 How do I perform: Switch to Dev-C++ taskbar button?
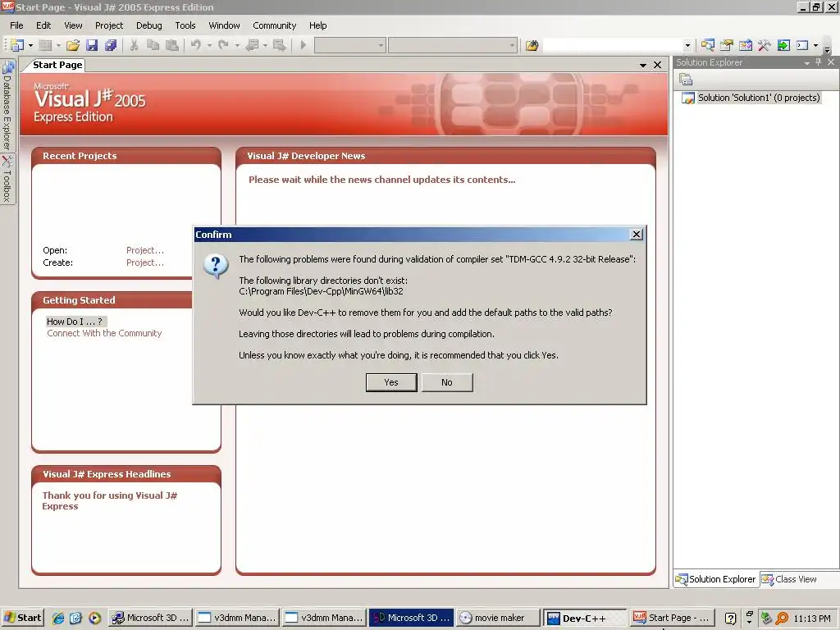(584, 618)
